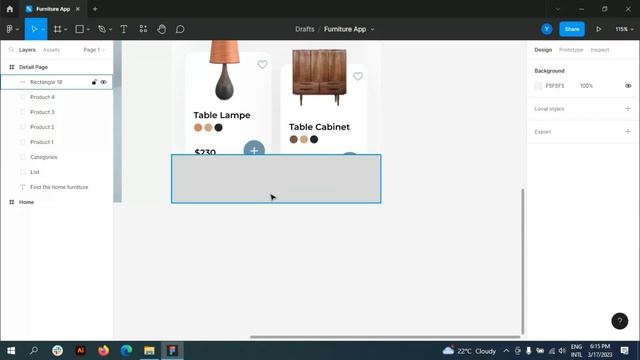
Task: Open Furniture App file name dropdown
Action: (372, 29)
